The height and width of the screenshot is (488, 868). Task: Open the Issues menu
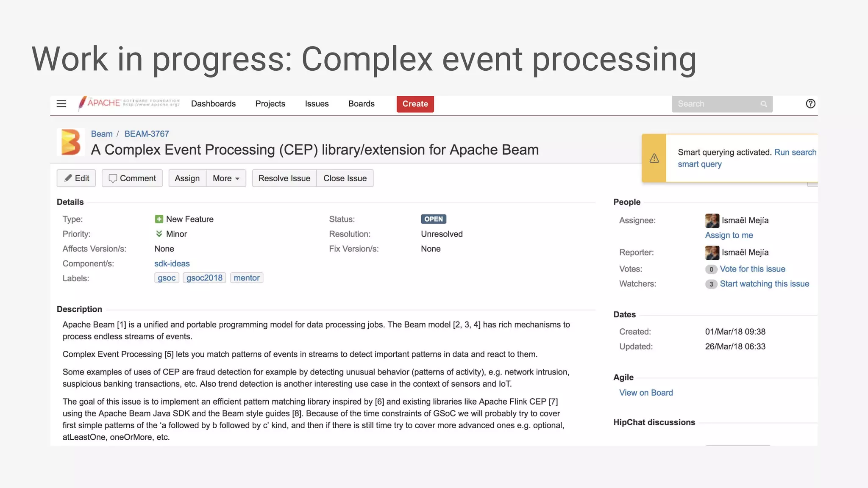click(317, 104)
